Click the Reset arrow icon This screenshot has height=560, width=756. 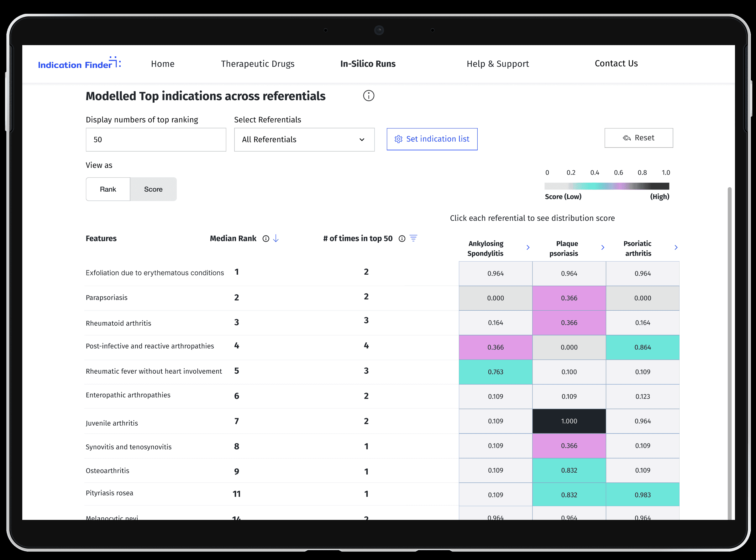[627, 138]
